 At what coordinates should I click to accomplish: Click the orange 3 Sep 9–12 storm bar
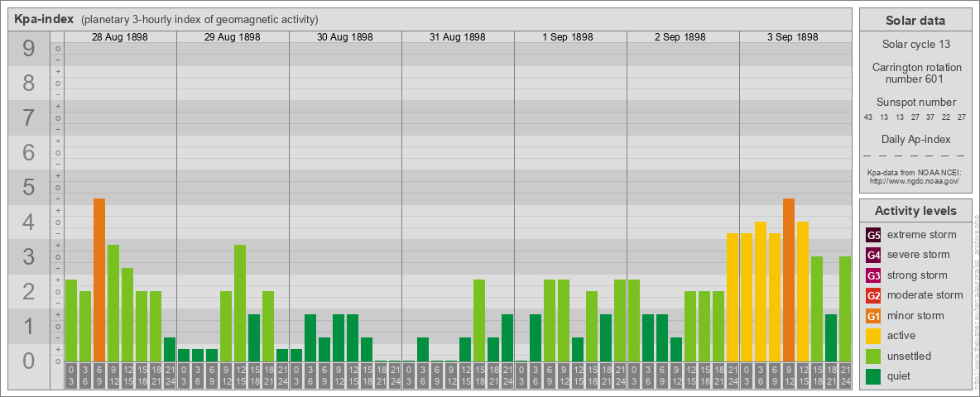click(789, 280)
